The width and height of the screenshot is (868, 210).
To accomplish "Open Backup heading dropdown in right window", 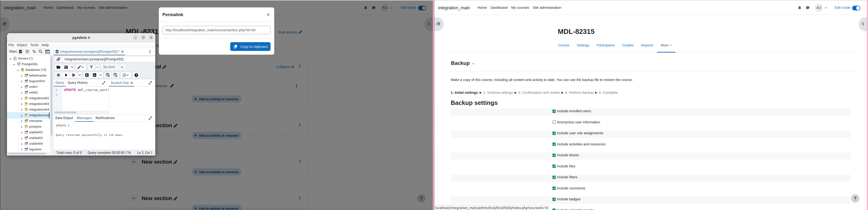I will coord(462,63).
